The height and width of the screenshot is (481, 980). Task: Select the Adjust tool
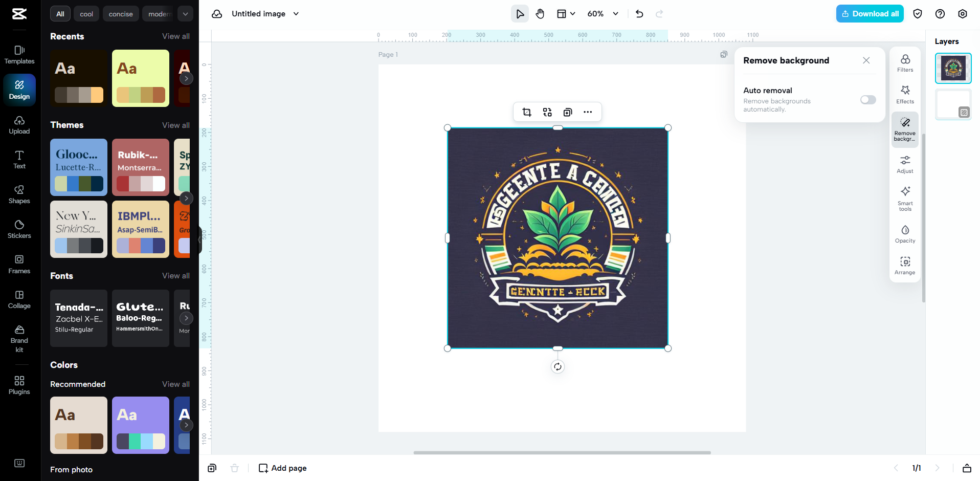pos(904,164)
